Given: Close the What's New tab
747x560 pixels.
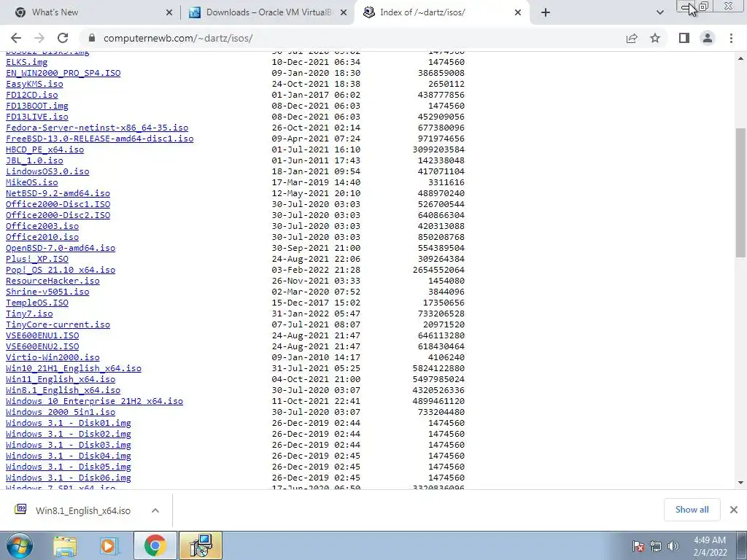Looking at the screenshot, I should coord(169,12).
